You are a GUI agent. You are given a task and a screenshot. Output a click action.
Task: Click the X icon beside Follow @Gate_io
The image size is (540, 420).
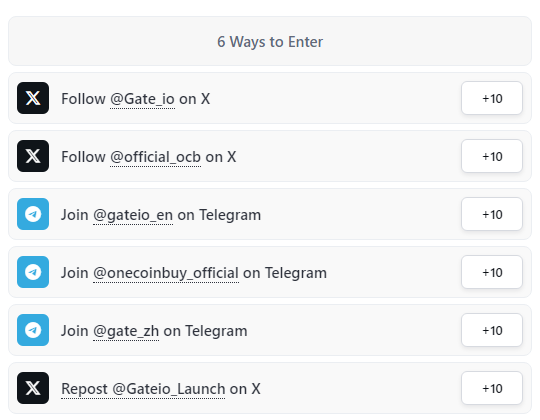tap(33, 98)
